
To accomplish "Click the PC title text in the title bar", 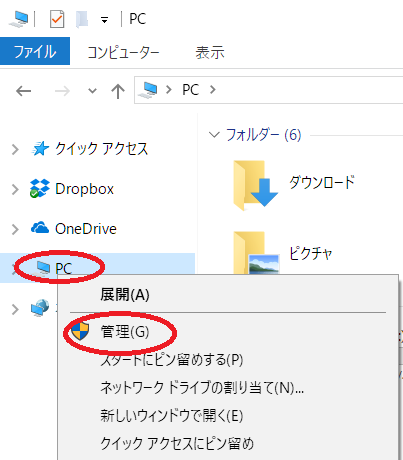I will tap(137, 19).
